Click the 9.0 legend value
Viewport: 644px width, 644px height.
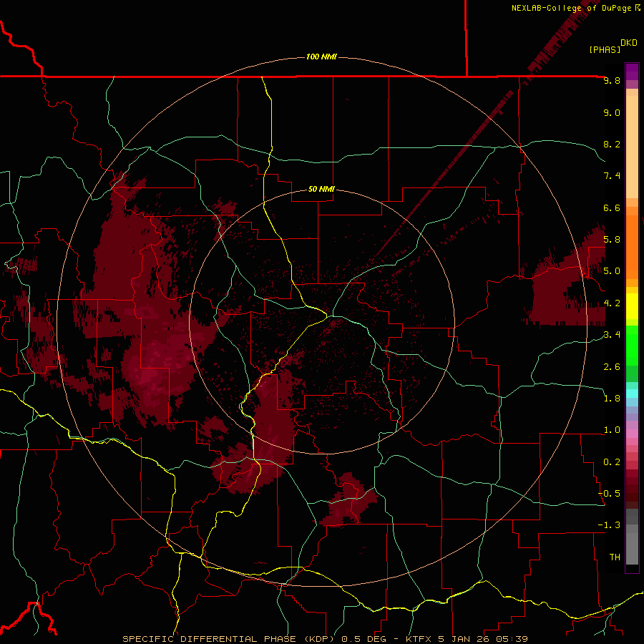(x=612, y=112)
